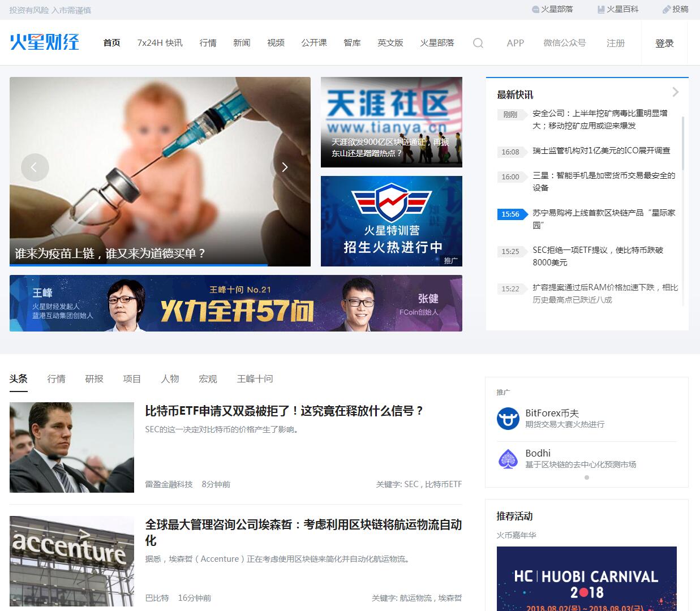Select the 项目 tab
Screen dimensions: 700x611
[132, 378]
